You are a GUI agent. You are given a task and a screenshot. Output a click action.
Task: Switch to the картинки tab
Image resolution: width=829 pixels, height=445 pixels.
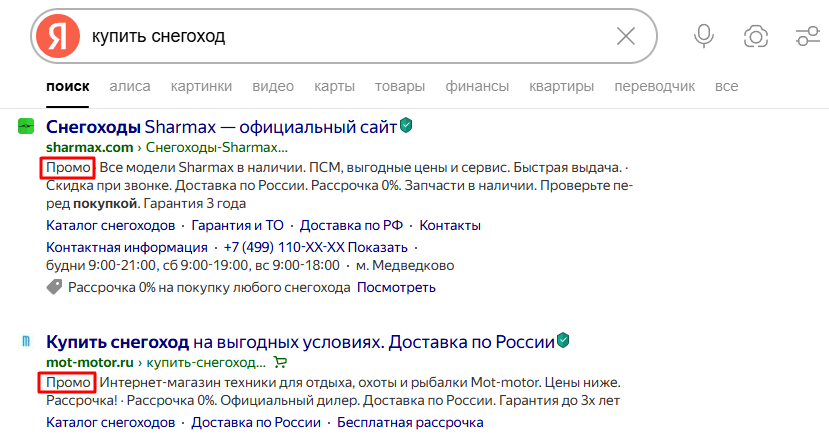(x=201, y=86)
